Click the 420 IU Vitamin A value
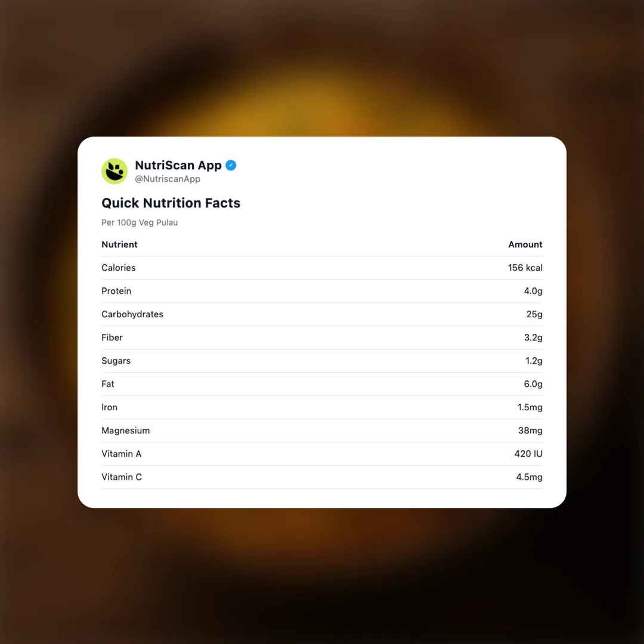Screen dimensions: 644x644 point(528,454)
